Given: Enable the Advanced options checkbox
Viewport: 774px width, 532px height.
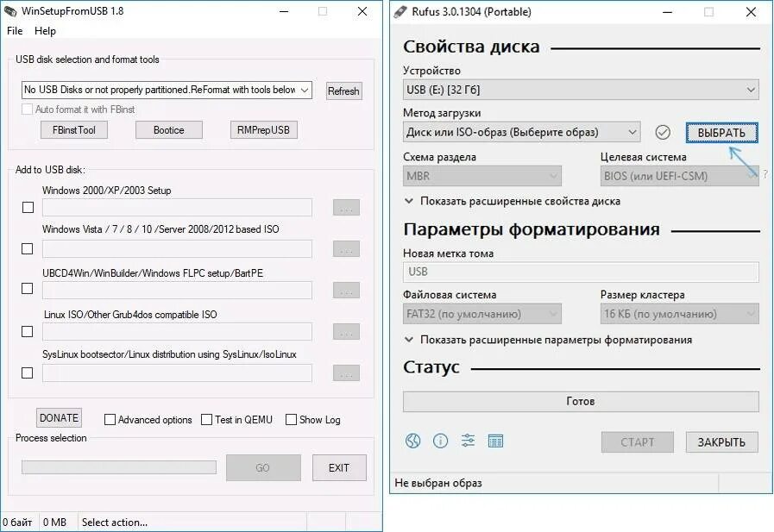Looking at the screenshot, I should 110,420.
